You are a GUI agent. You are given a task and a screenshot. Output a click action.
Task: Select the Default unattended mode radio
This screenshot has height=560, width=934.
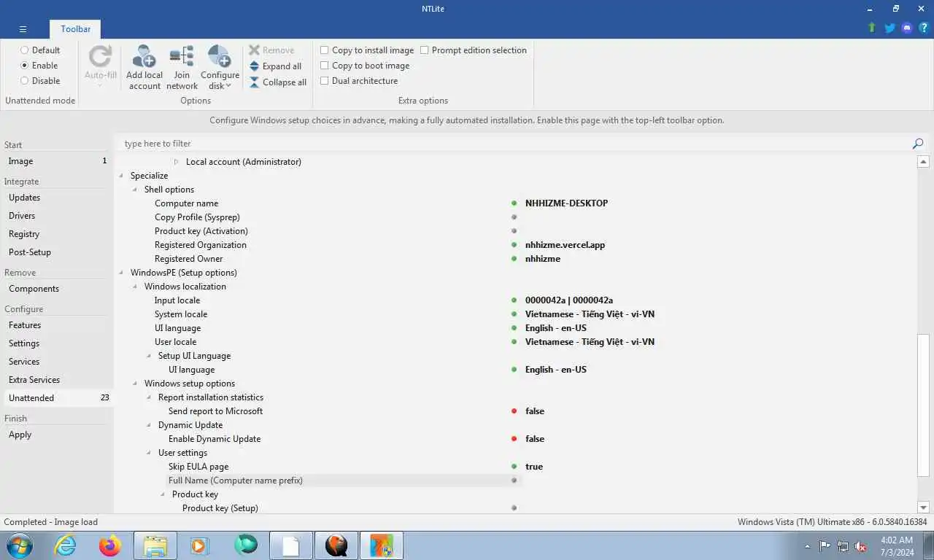(25, 50)
